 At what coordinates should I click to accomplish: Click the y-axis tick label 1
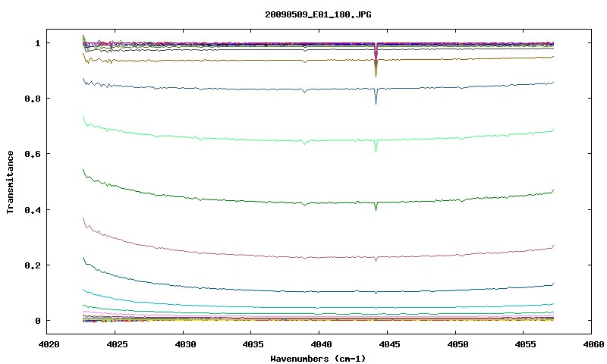[x=37, y=43]
